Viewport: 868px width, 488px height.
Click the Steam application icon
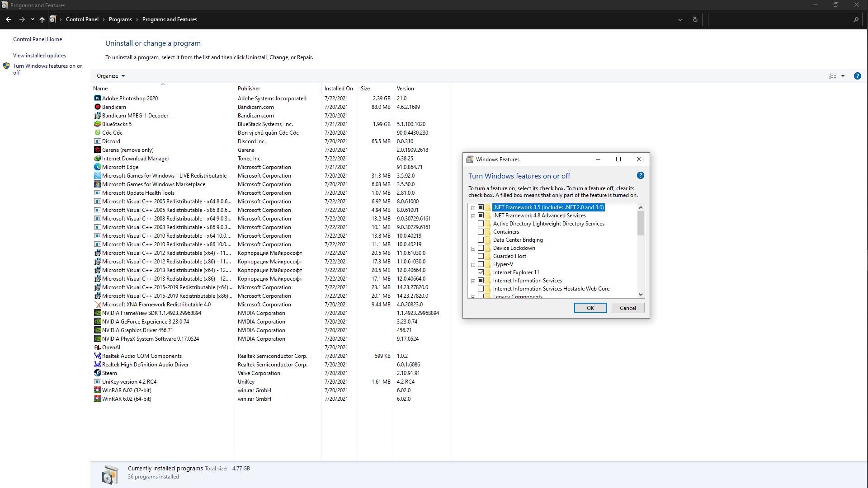click(x=97, y=373)
